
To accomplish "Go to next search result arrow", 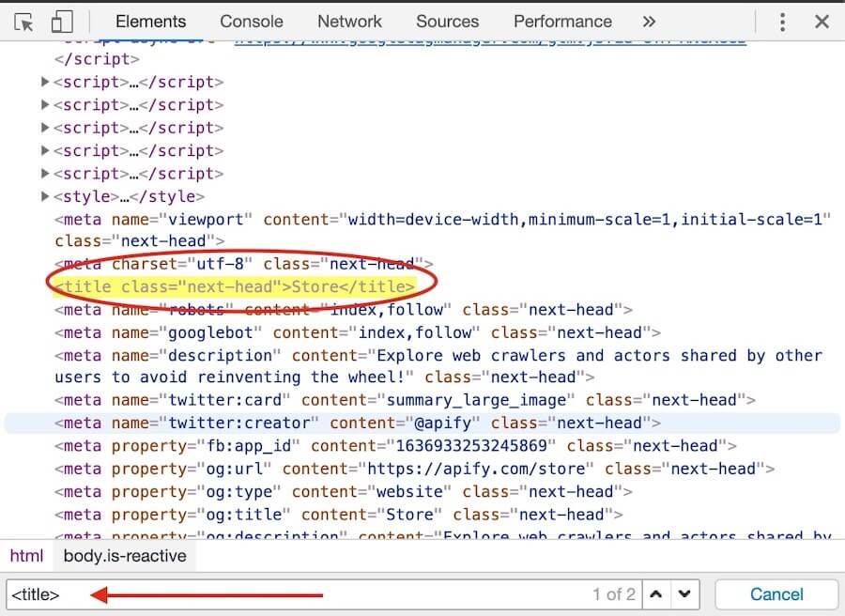I will coord(684,594).
